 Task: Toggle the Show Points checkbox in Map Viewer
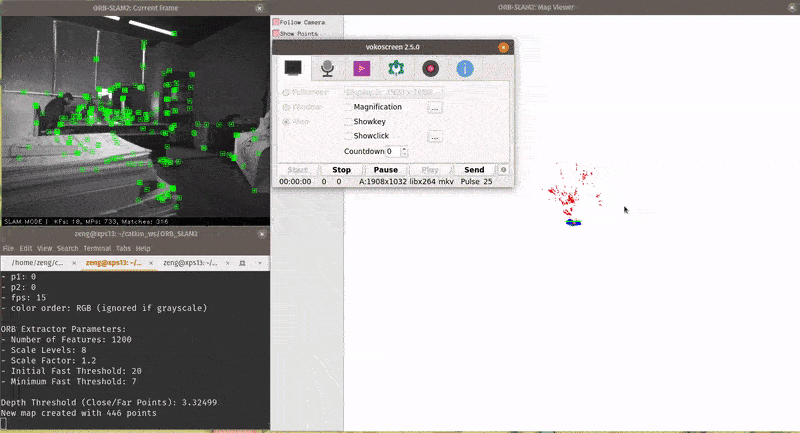276,34
